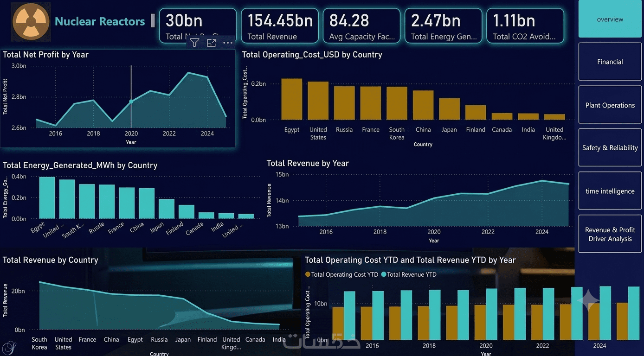Screen dimensions: 644x356
Task: Open focus mode icon on Net Profit chart
Action: click(212, 43)
